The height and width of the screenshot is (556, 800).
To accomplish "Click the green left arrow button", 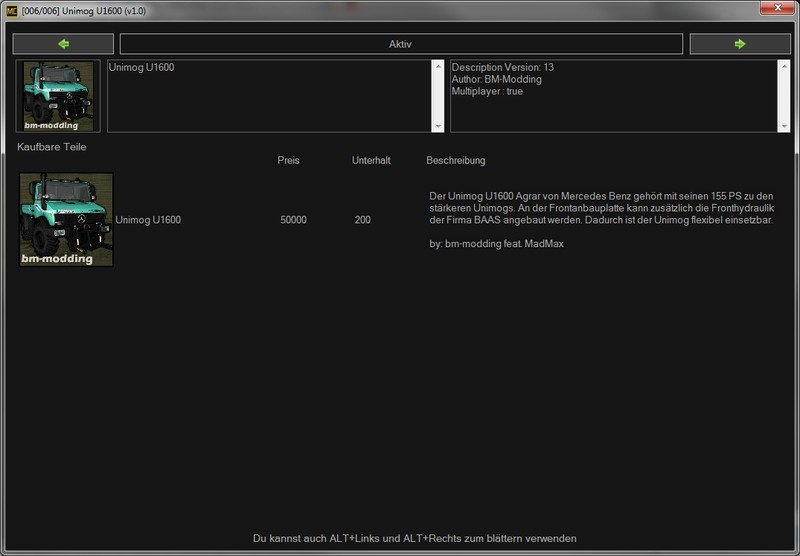I will pos(63,44).
